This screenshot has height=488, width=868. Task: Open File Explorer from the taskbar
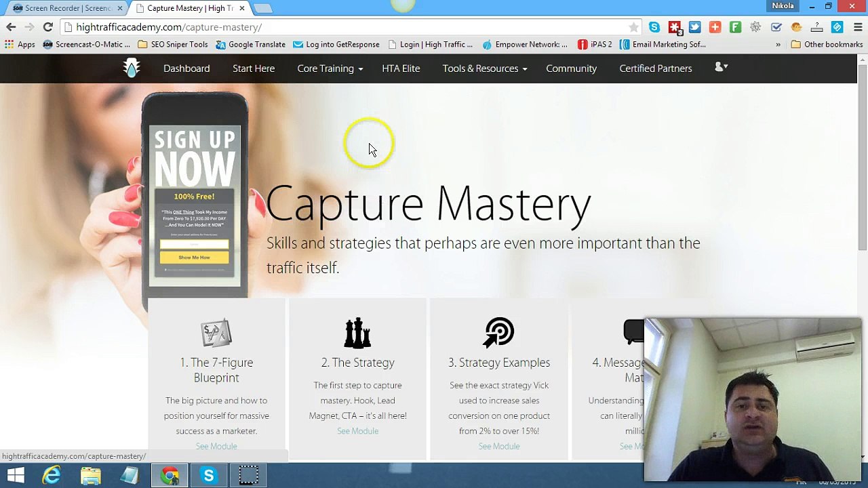point(90,476)
